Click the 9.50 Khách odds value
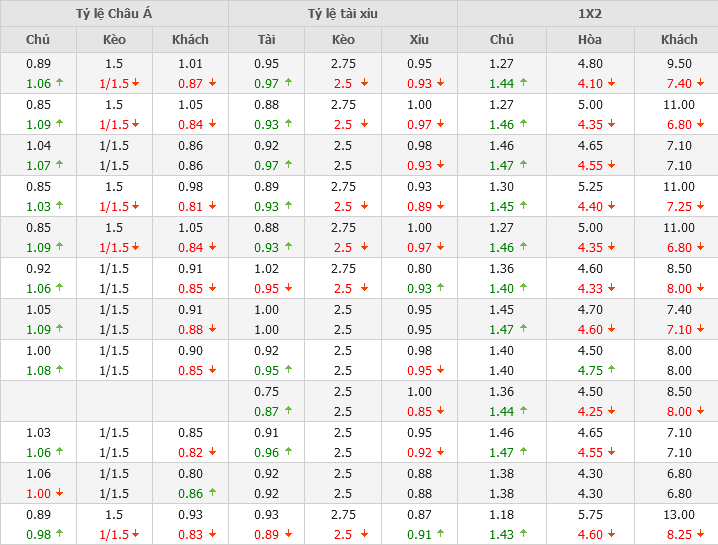 tap(679, 64)
